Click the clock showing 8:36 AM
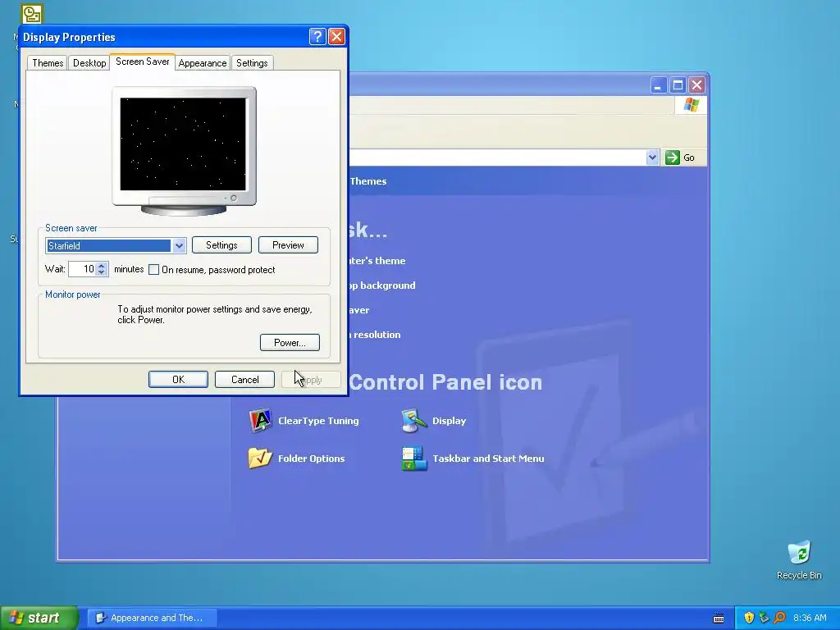 [810, 618]
